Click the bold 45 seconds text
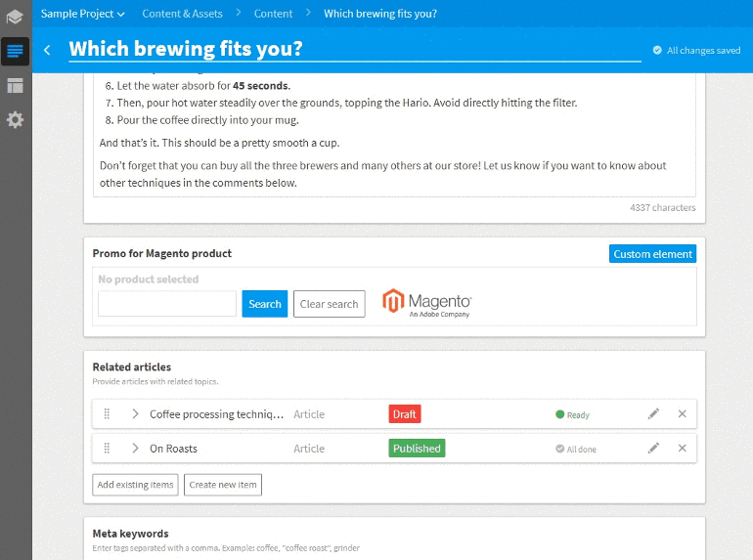Screen dimensions: 753x560 coord(261,86)
